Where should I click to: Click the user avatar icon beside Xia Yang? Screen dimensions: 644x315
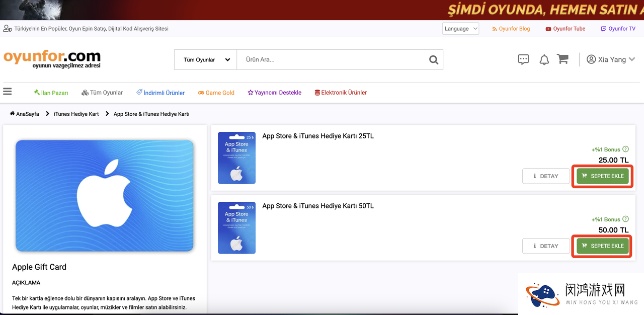(591, 59)
